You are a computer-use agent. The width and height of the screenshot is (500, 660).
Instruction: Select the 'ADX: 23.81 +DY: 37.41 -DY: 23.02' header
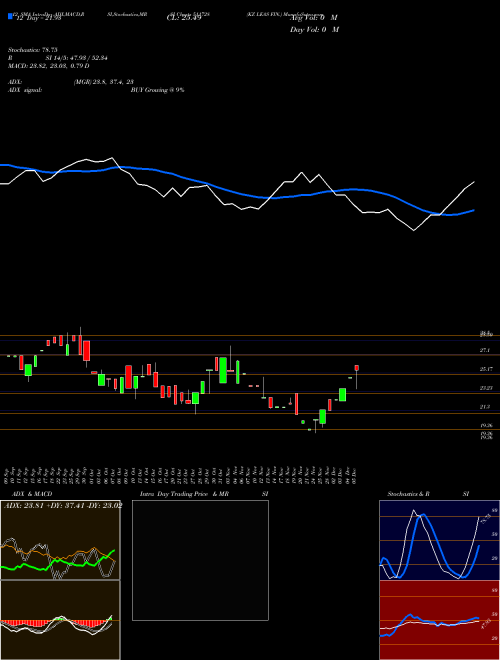pyautogui.click(x=63, y=506)
